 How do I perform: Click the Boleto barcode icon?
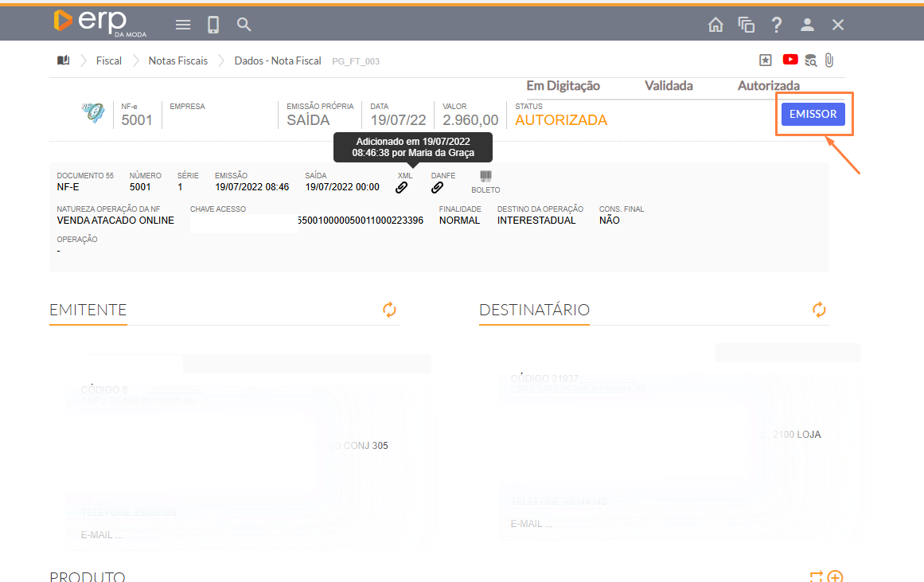coord(485,177)
